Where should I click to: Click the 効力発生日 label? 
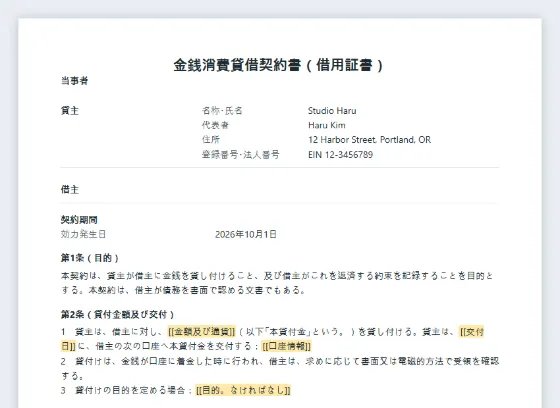[x=83, y=234]
